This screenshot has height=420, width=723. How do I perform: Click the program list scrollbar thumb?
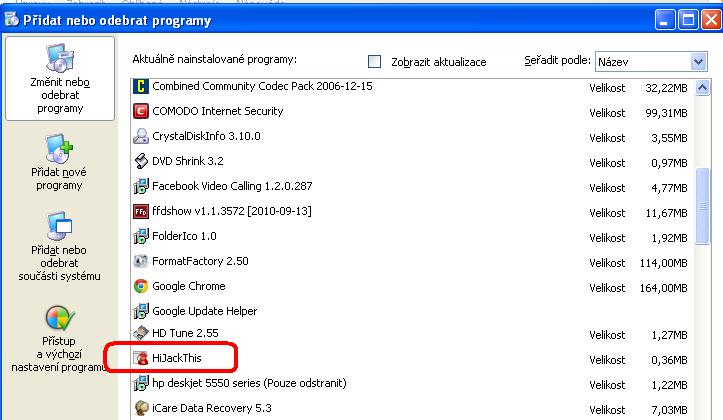click(702, 206)
